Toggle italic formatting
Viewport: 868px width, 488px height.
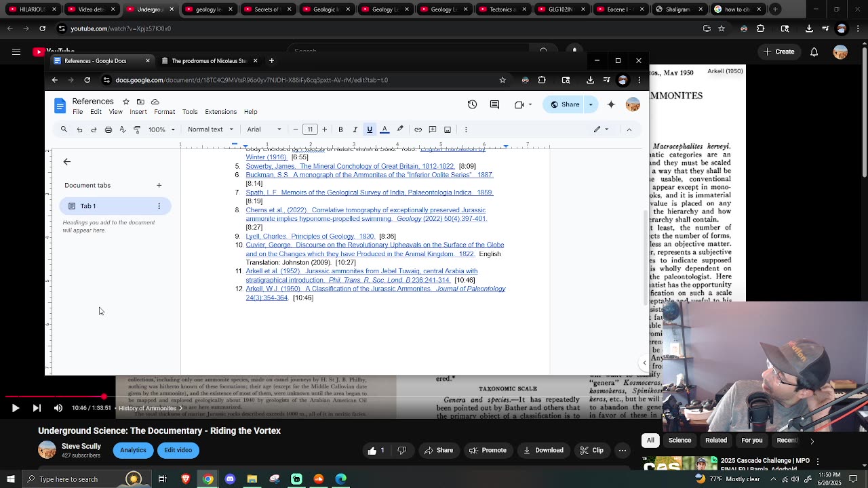355,129
